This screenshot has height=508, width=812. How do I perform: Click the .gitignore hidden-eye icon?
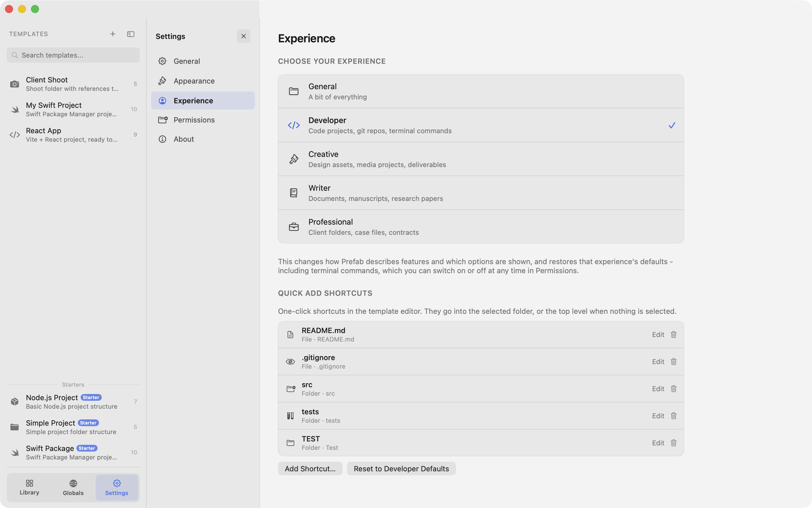pyautogui.click(x=291, y=362)
